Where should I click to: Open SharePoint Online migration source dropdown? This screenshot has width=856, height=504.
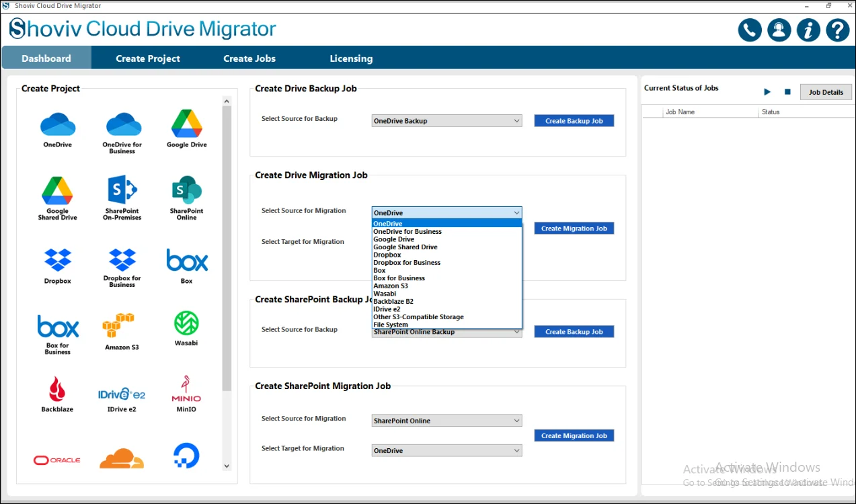pos(446,421)
